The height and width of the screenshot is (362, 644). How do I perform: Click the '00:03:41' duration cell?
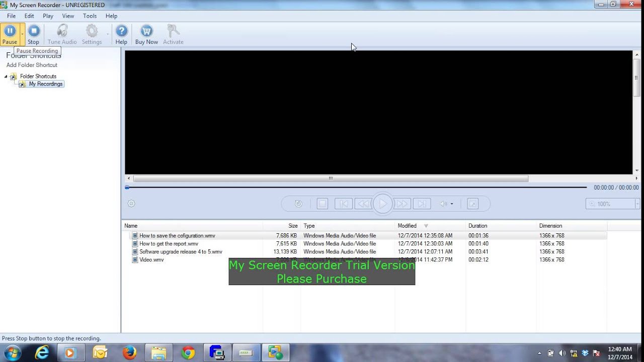478,251
